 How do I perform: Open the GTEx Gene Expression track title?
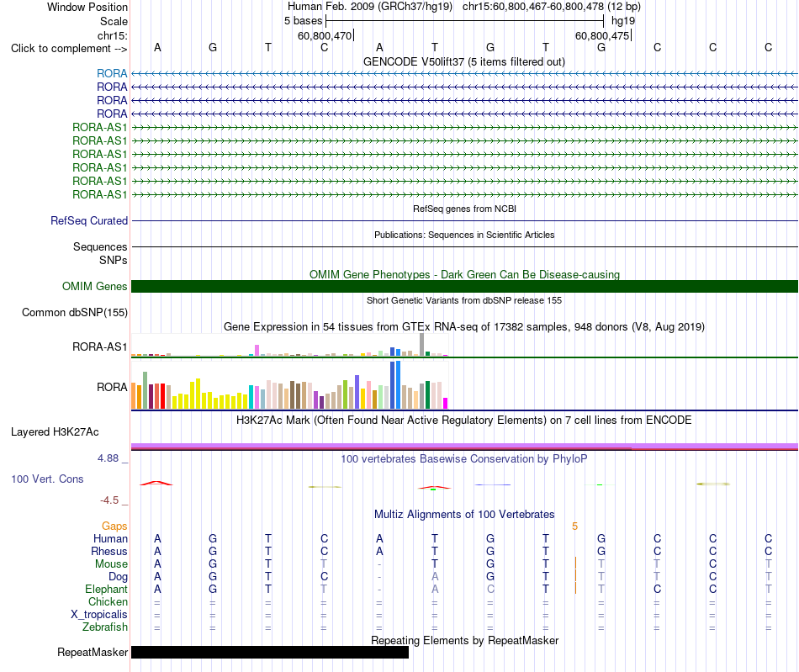pyautogui.click(x=463, y=326)
